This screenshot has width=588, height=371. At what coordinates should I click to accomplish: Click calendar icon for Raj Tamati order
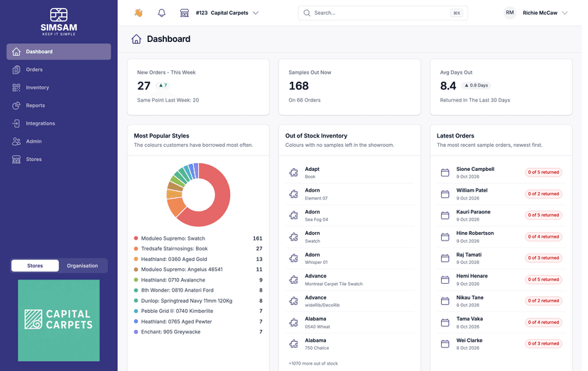click(x=445, y=258)
